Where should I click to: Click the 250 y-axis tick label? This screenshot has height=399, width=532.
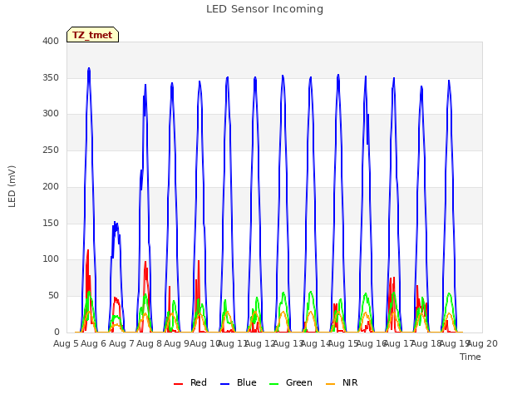point(51,150)
